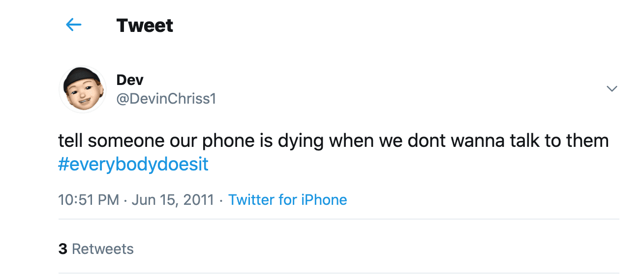Open Dev's memoji profile picture
644x279 pixels.
pos(83,89)
